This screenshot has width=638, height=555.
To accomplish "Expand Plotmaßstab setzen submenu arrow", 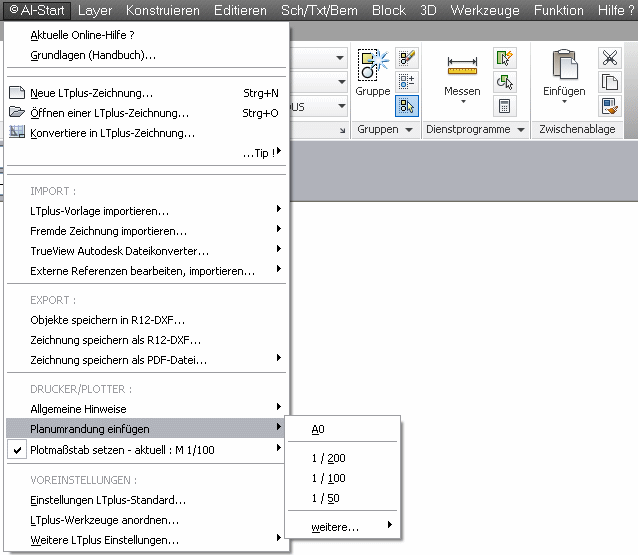I will coord(279,448).
